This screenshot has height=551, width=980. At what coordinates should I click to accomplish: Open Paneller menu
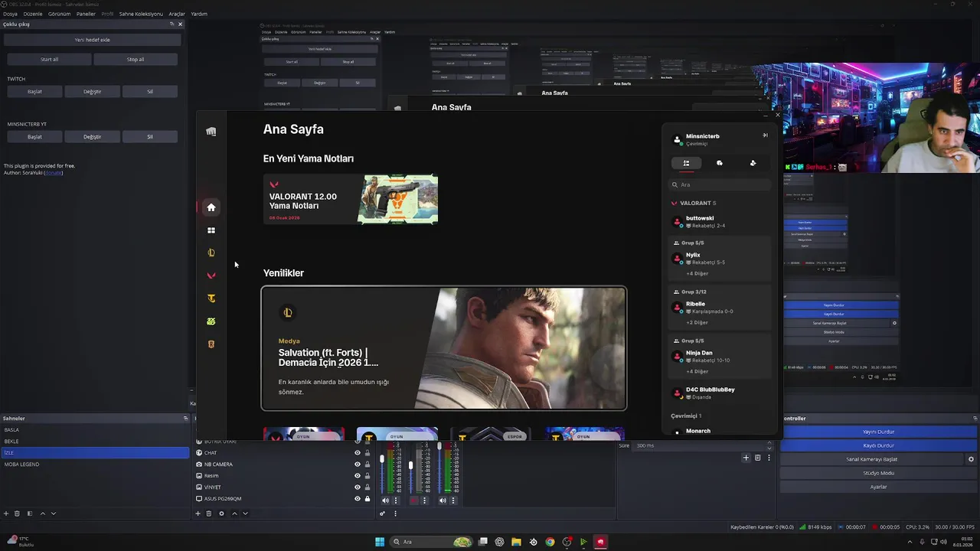tap(86, 14)
